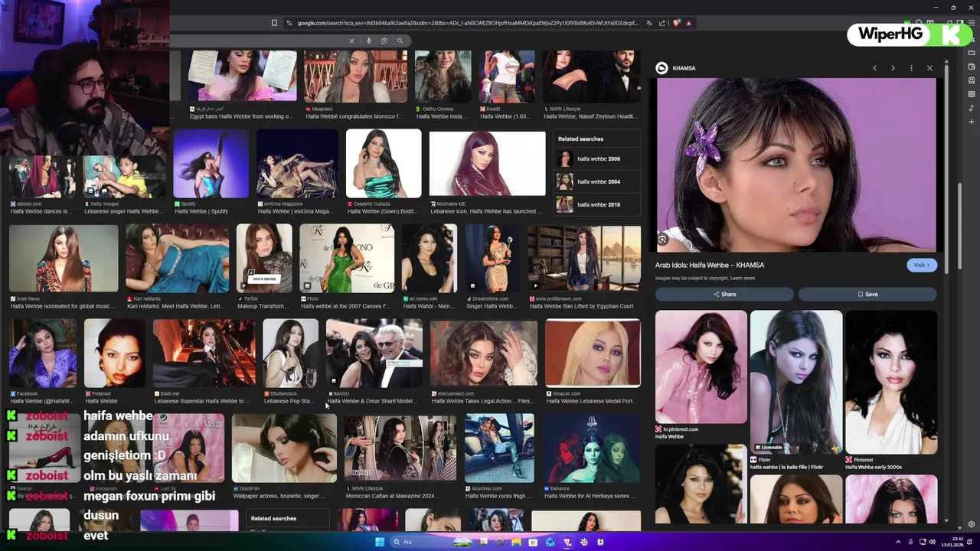Screen dimensions: 980x551
Task: Open music note icon in sidebar
Action: pos(972,108)
